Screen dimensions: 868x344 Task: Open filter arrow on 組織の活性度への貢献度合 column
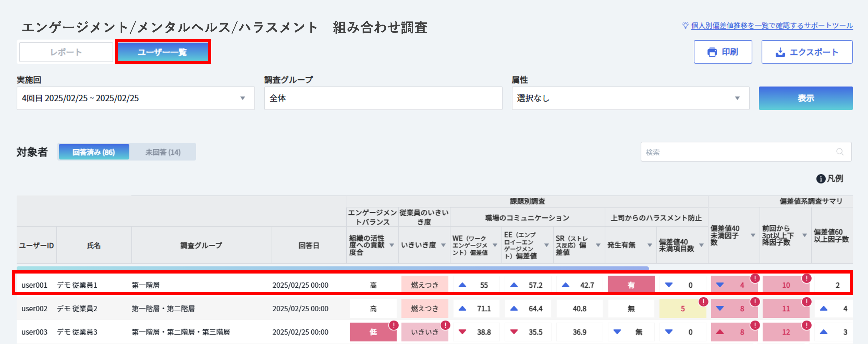pyautogui.click(x=392, y=245)
